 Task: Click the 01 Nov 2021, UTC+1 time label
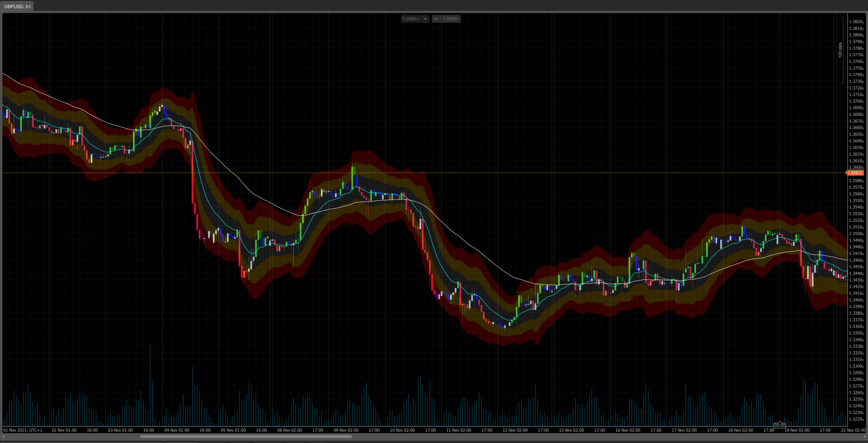point(23,430)
